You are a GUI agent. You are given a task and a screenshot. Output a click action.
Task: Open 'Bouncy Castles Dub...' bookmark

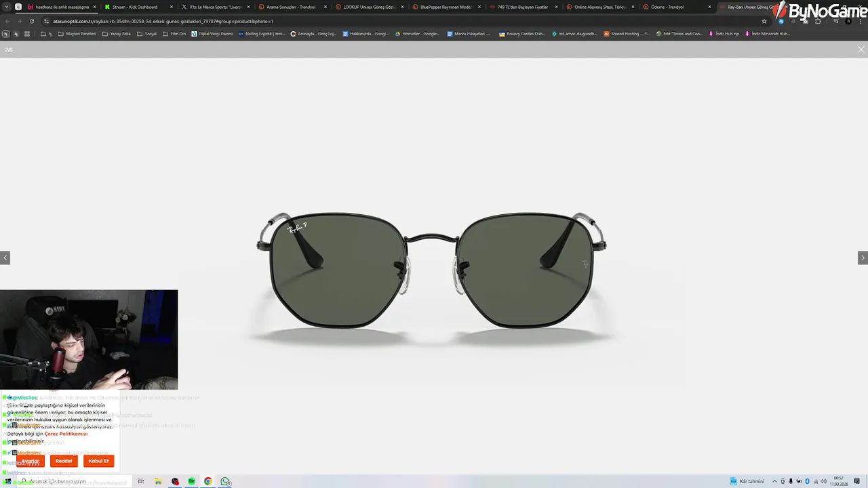[522, 34]
